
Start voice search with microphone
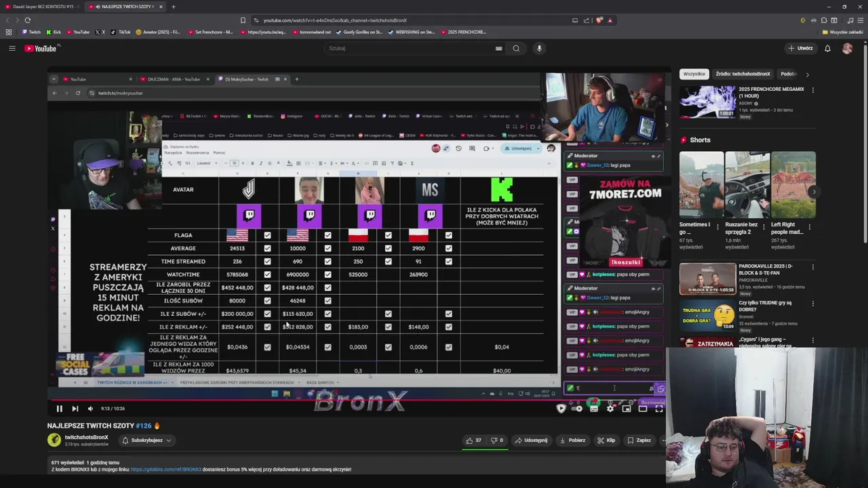tap(539, 48)
